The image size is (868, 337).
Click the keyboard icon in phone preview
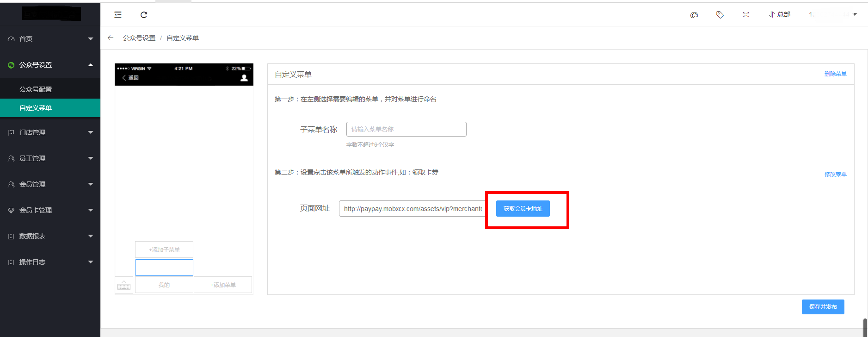[124, 286]
